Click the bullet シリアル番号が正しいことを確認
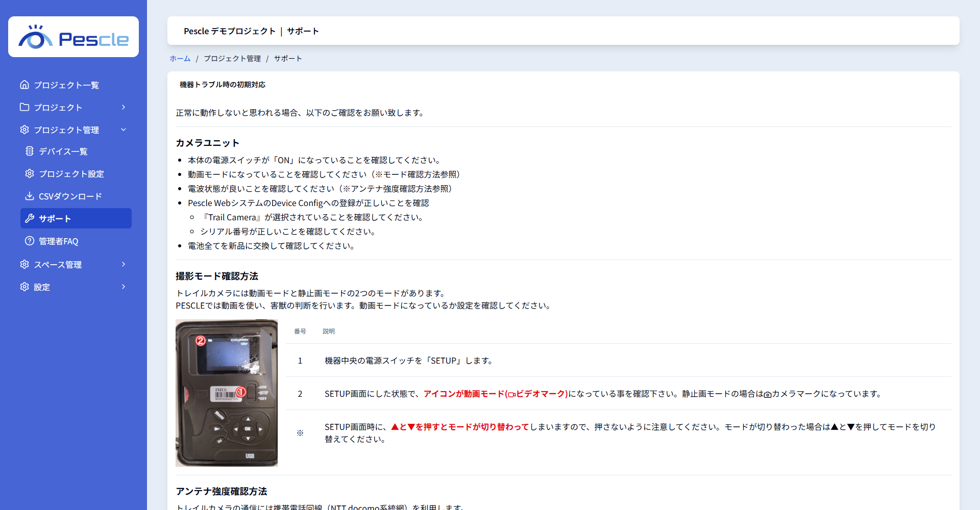 click(289, 232)
